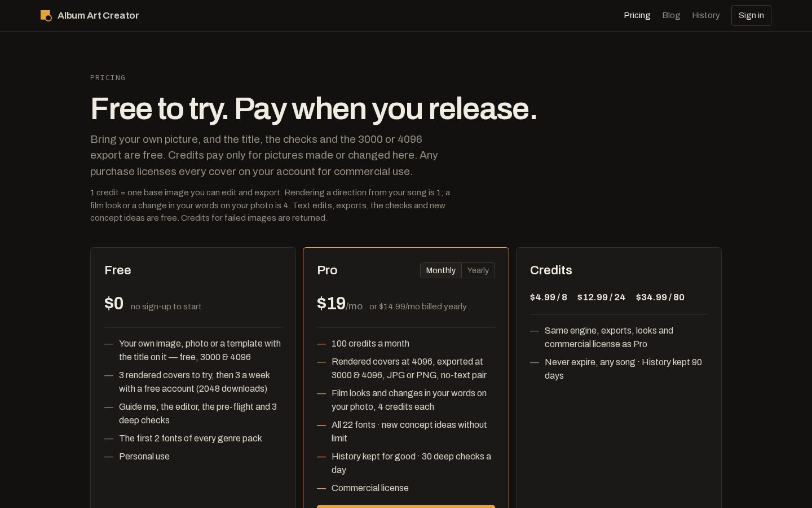Click the $19 Pro price
The height and width of the screenshot is (508, 812).
pyautogui.click(x=332, y=304)
